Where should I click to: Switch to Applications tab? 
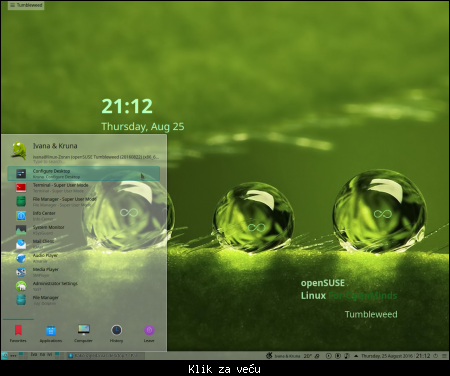click(x=51, y=334)
